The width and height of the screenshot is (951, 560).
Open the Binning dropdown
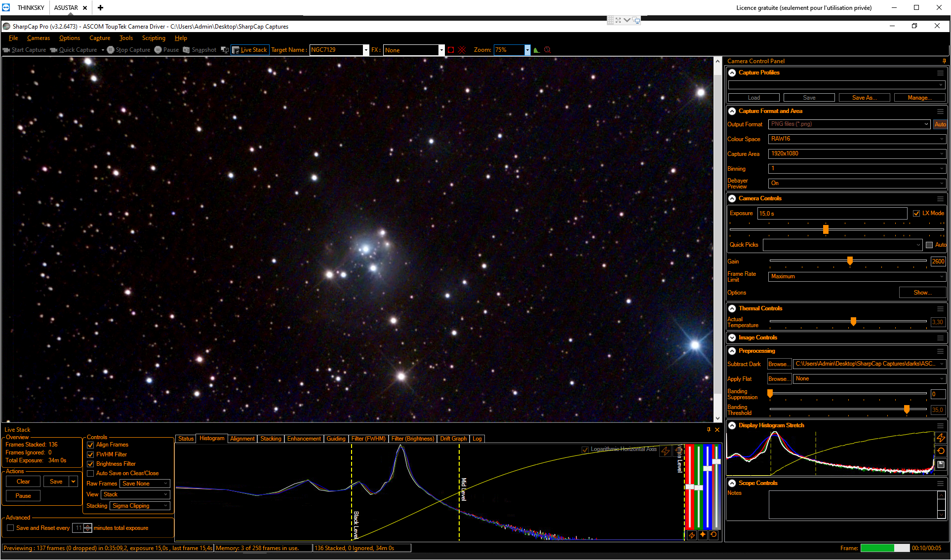click(857, 169)
